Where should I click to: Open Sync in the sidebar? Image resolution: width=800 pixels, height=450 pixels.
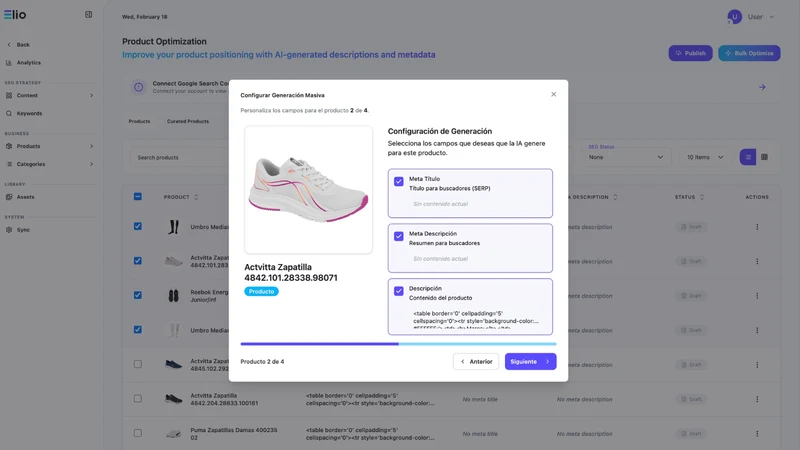pos(23,230)
